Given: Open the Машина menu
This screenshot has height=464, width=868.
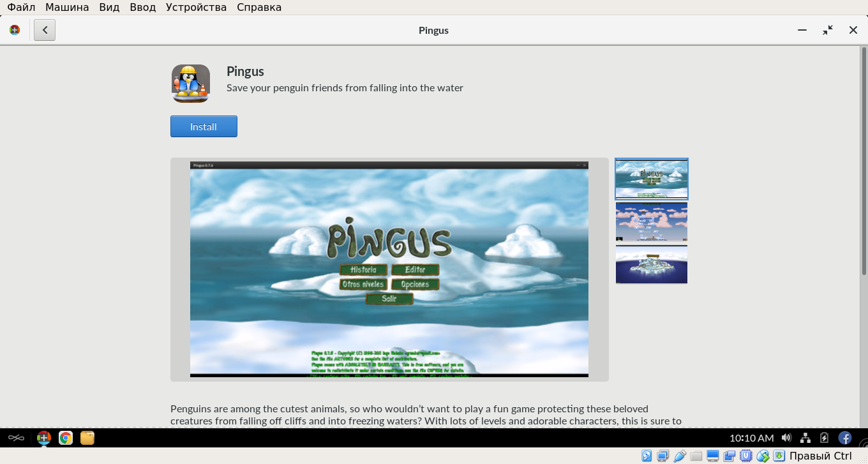Looking at the screenshot, I should (x=67, y=8).
